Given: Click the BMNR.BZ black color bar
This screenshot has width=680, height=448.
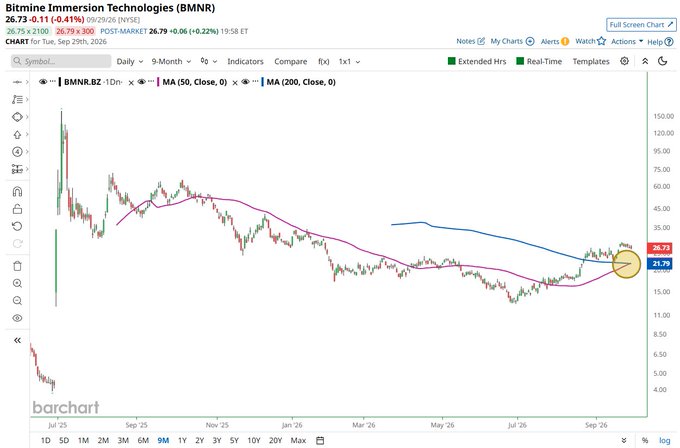Looking at the screenshot, I should click(60, 82).
